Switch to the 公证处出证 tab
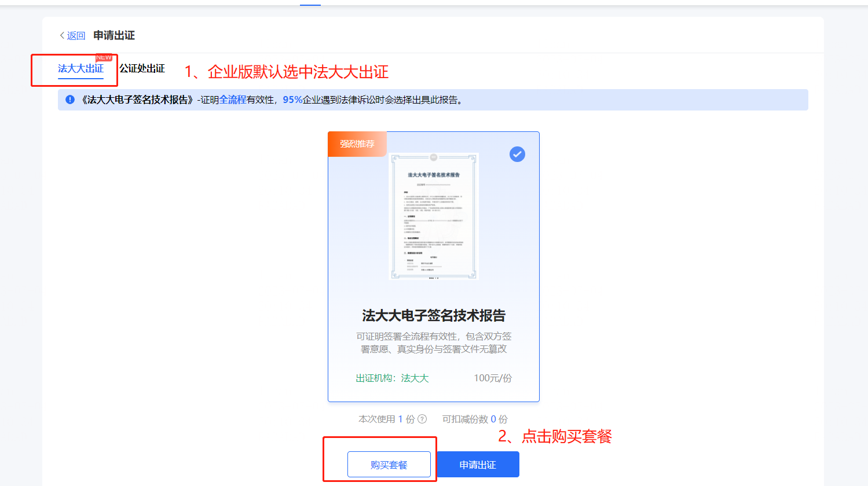The image size is (868, 486). tap(142, 68)
